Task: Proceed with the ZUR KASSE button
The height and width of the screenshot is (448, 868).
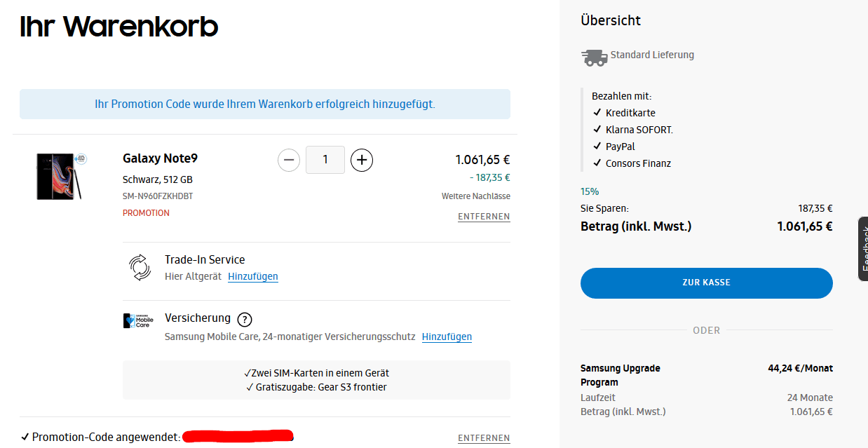Action: pos(707,283)
